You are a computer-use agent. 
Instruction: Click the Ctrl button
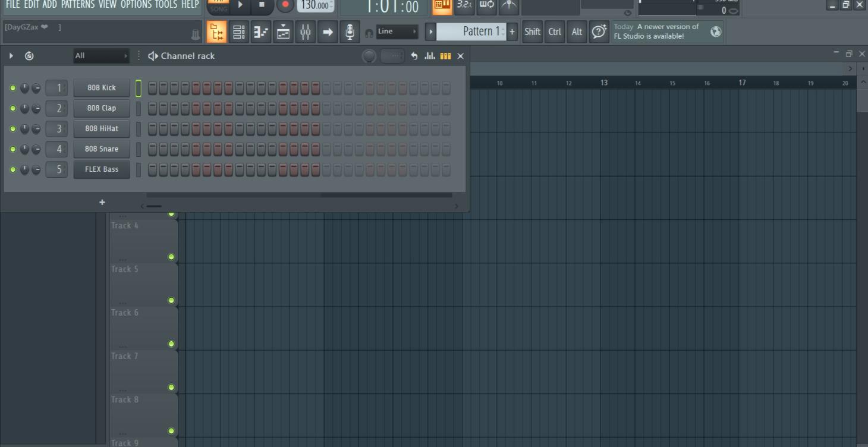(555, 32)
